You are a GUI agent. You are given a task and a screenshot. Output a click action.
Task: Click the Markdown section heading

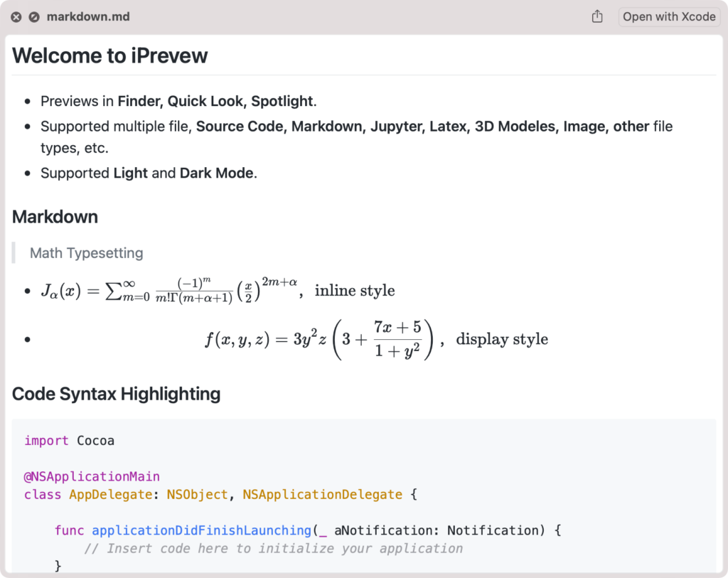[54, 217]
